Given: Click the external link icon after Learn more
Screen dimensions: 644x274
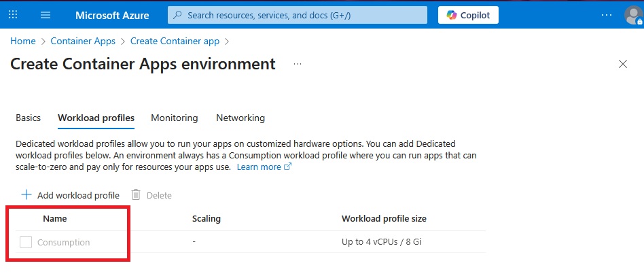Looking at the screenshot, I should tap(288, 167).
